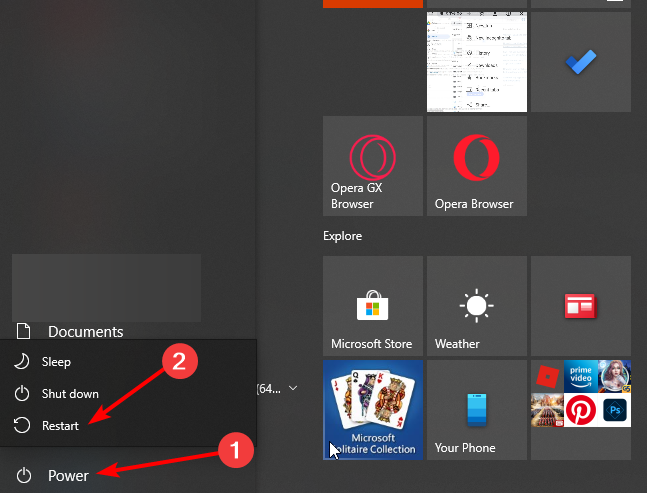Open the browser screenshot thumbnail tile
Screen dimensions: 647x493
coord(477,62)
